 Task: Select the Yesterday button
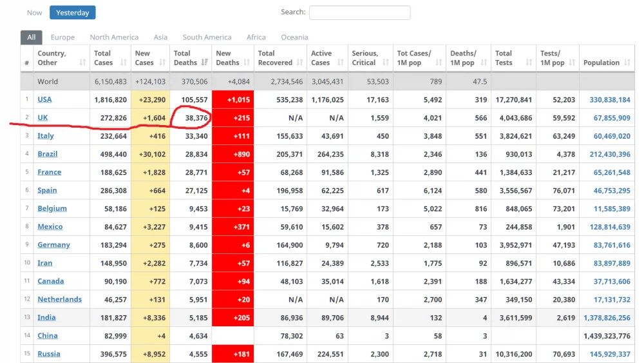pyautogui.click(x=73, y=13)
